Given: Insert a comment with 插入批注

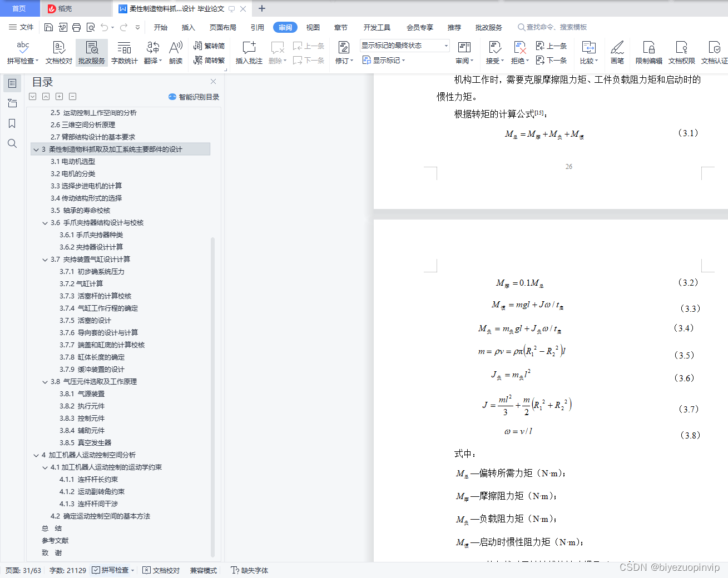Looking at the screenshot, I should pyautogui.click(x=249, y=53).
